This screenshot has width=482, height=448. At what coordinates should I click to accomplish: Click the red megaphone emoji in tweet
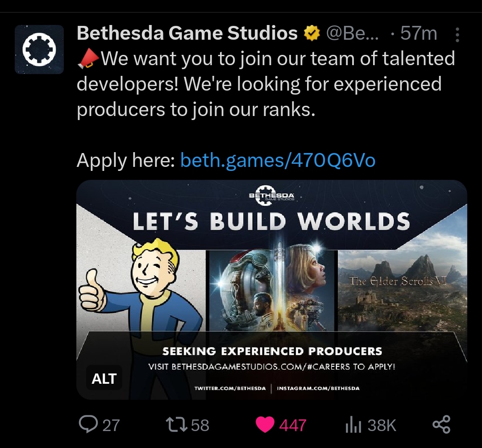pyautogui.click(x=88, y=58)
